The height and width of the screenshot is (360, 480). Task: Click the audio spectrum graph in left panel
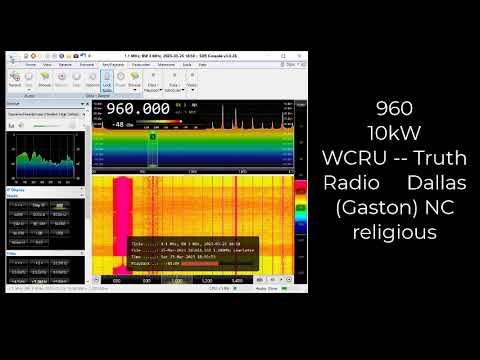[46, 158]
